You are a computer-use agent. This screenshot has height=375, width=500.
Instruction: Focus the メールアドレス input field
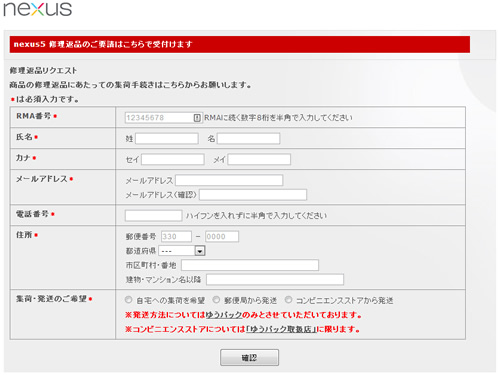229,180
